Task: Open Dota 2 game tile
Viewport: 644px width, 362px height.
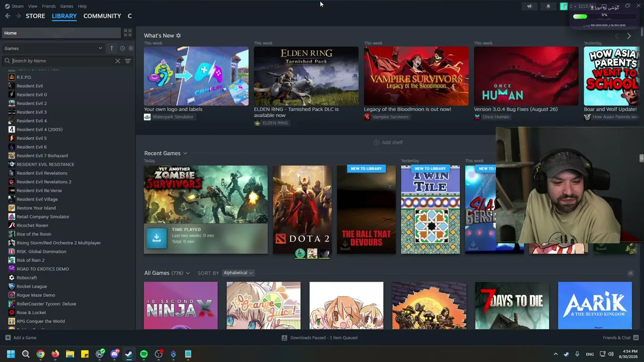Action: pyautogui.click(x=302, y=210)
